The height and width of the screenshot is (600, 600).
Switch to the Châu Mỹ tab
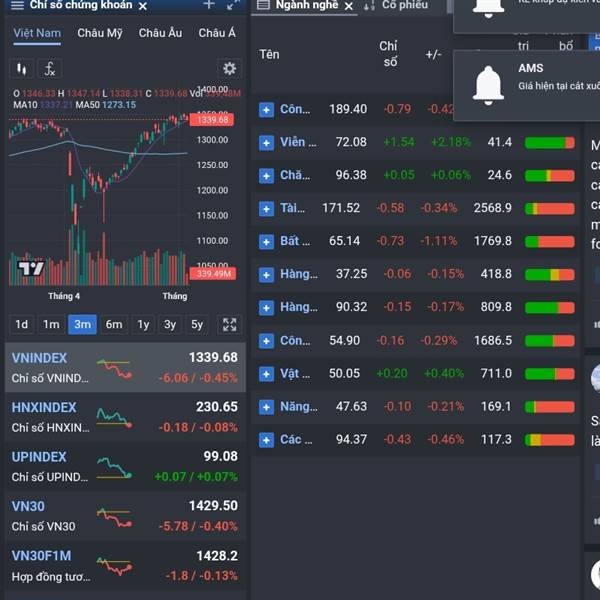[100, 33]
